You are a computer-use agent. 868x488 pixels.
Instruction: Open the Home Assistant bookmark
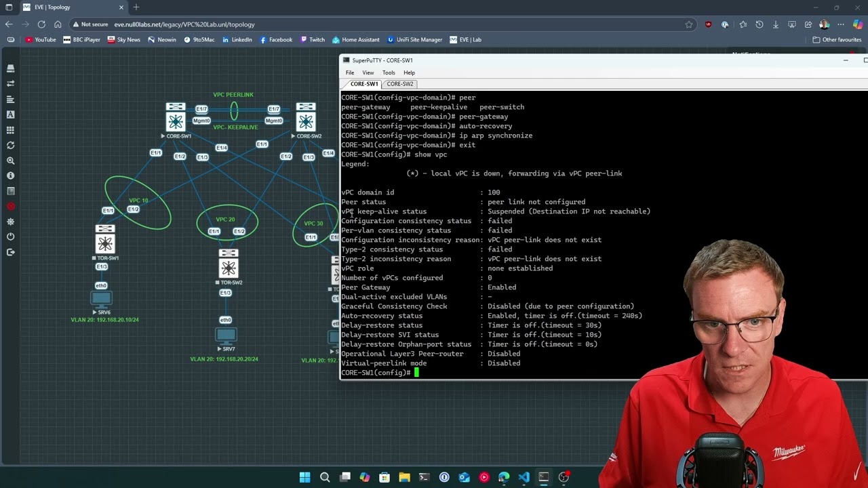click(356, 39)
